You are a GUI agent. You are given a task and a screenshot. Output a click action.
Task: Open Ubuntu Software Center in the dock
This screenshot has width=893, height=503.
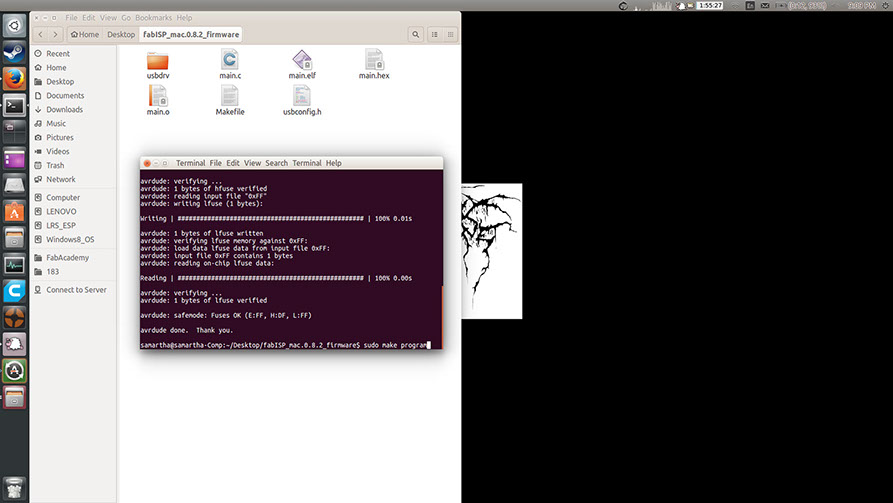[14, 212]
